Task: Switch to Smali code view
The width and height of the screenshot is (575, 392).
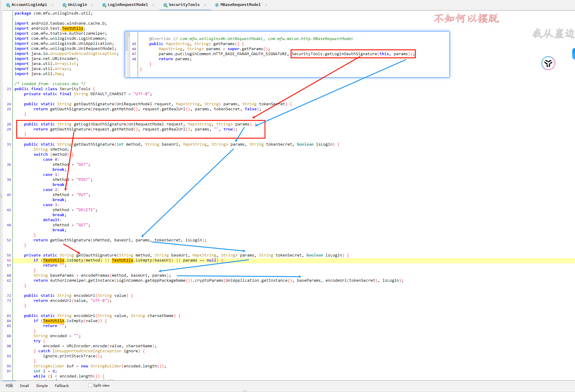Action: coord(24,385)
